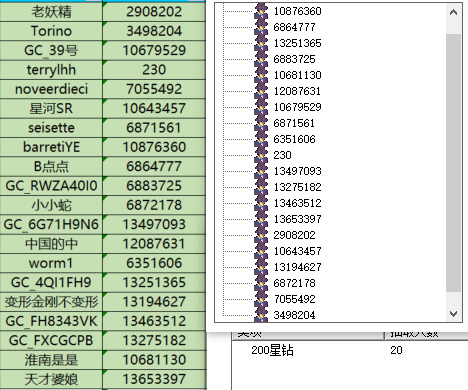The width and height of the screenshot is (468, 390).
Task: Select the spreadsheet cell barretiYE
Action: click(51, 147)
